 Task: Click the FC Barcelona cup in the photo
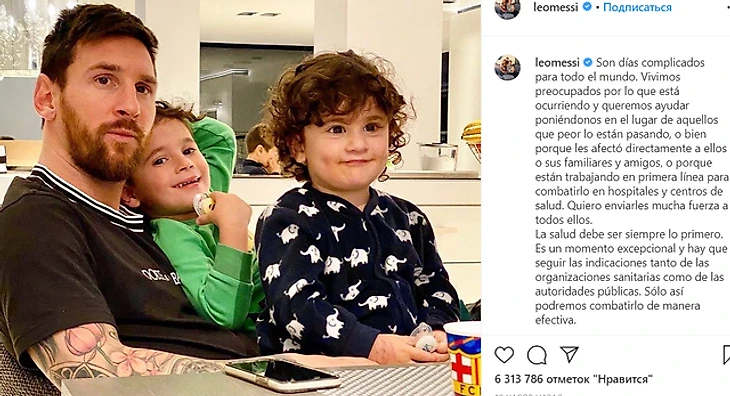click(x=462, y=358)
